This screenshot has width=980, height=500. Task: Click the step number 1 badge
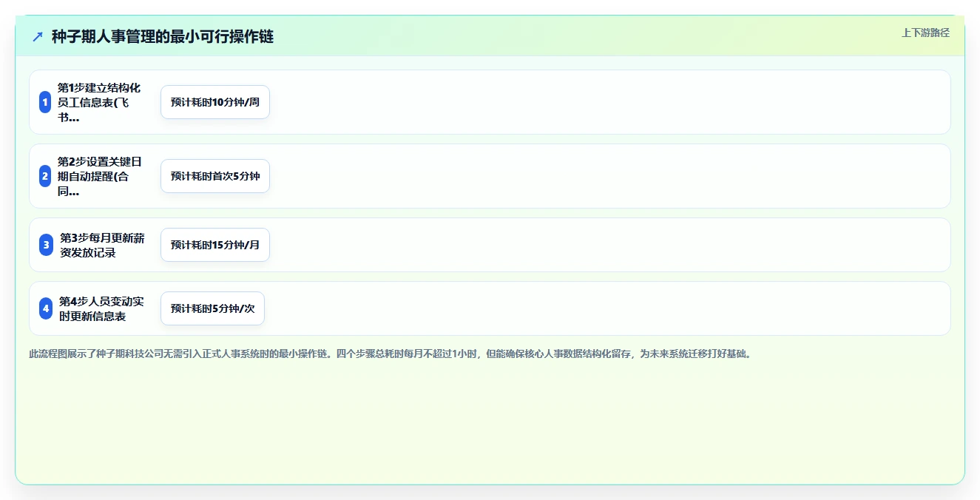(45, 102)
